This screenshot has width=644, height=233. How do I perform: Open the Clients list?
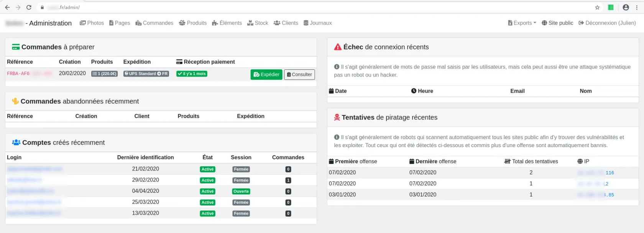pos(286,23)
